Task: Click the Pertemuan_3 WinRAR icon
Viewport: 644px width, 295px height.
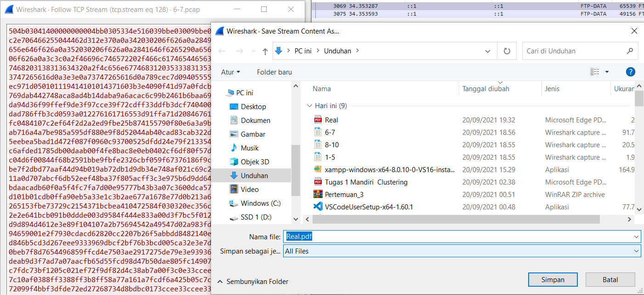Action: 318,194
